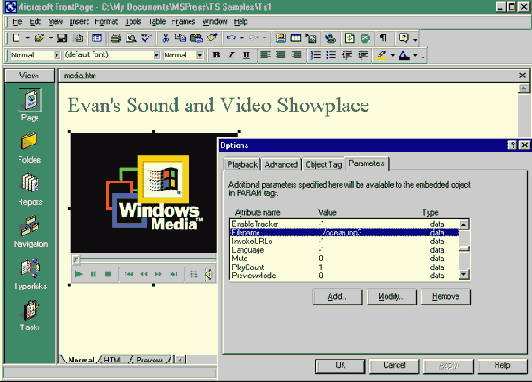The width and height of the screenshot is (532, 382).
Task: Expand the font name dropdown
Action: pyautogui.click(x=156, y=55)
